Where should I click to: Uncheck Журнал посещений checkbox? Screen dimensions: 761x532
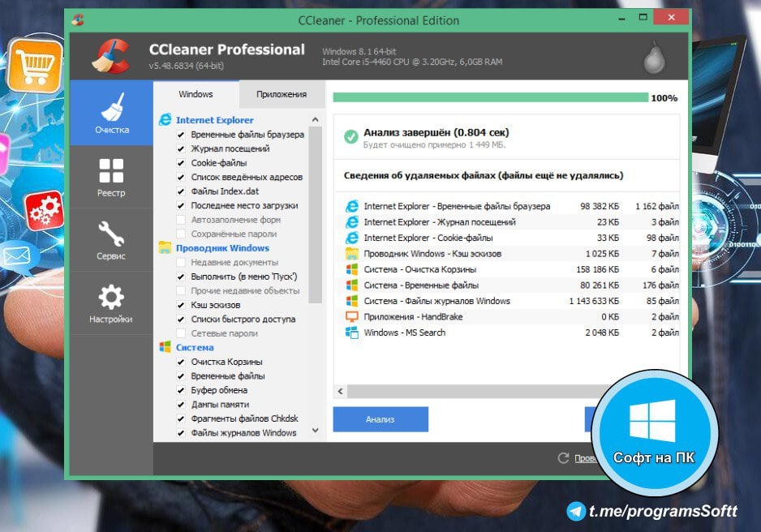(181, 149)
